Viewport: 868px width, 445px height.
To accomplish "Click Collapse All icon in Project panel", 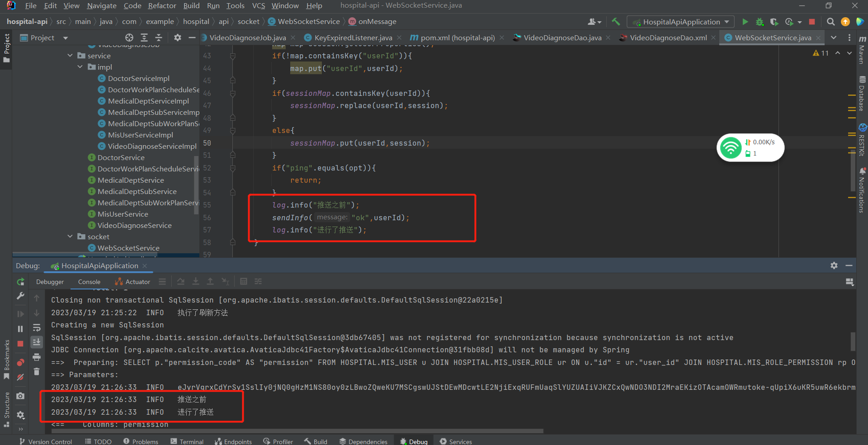I will coord(159,38).
